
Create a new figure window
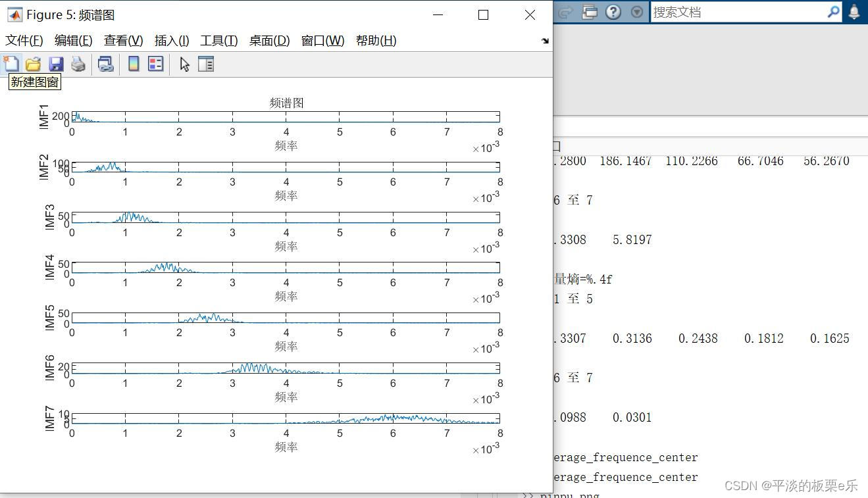click(x=11, y=63)
